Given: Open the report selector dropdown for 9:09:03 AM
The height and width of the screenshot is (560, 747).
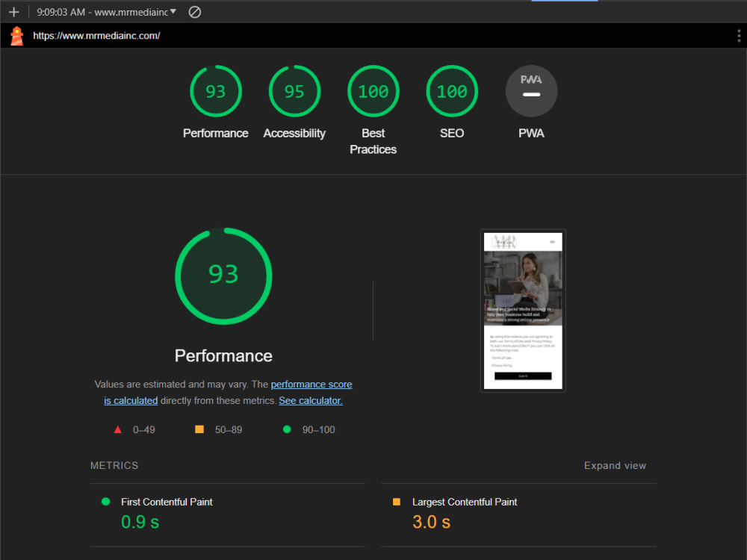Looking at the screenshot, I should [106, 12].
